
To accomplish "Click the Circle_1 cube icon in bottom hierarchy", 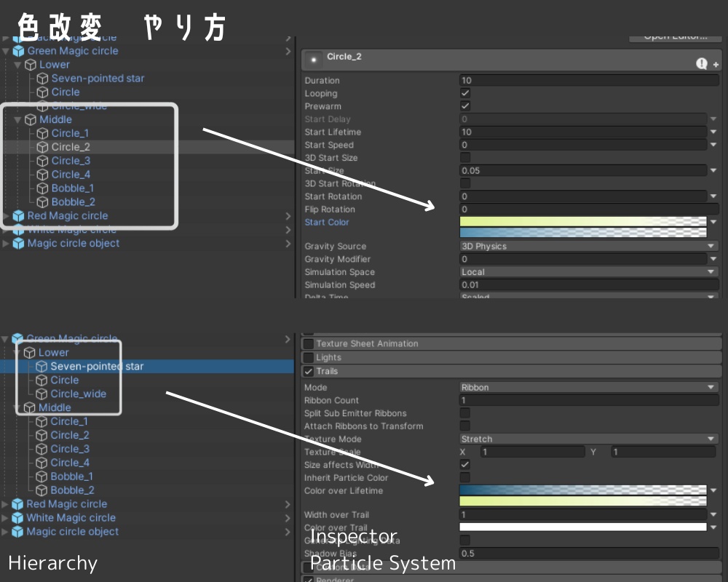I will (41, 421).
